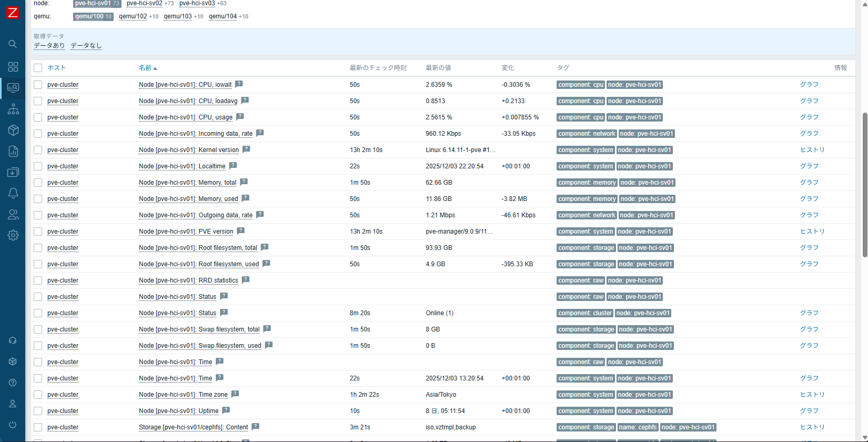Click the vertical page scrollbar
Viewport: 868px width, 442px height.
864,184
